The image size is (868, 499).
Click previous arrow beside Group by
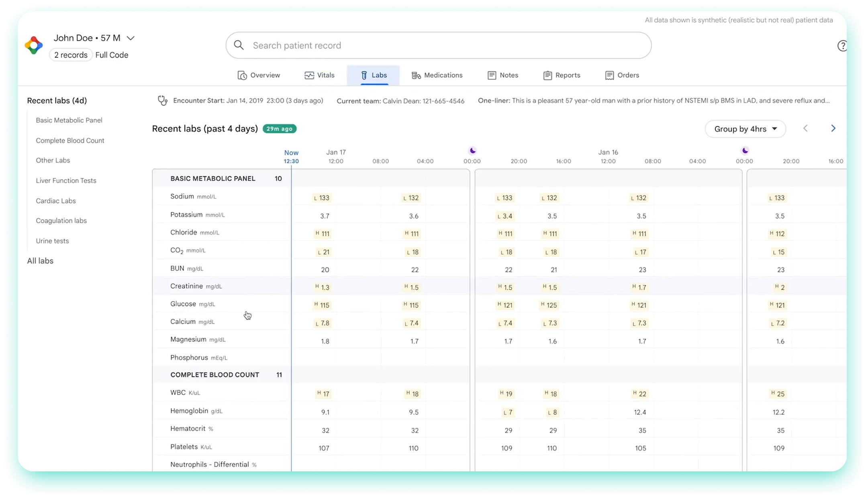click(x=805, y=128)
